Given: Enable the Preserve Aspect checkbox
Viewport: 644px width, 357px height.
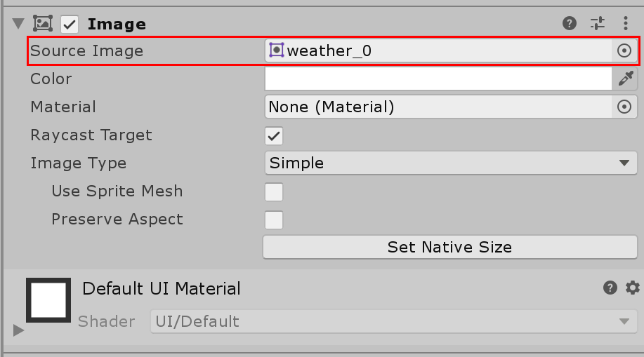Looking at the screenshot, I should click(x=274, y=220).
